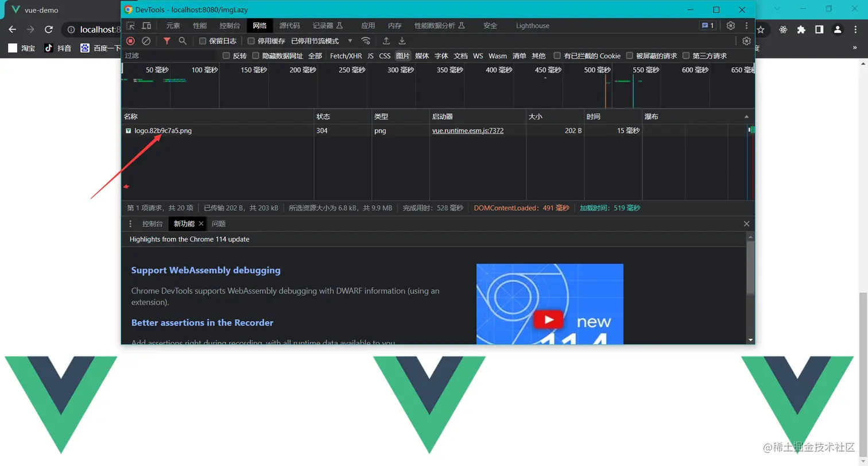Open browser profile avatar icon
This screenshot has width=868, height=466.
click(838, 29)
